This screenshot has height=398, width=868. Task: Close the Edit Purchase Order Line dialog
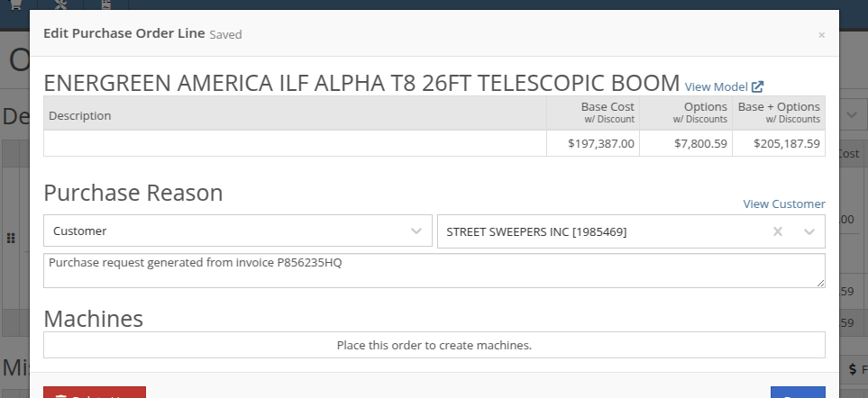pos(821,35)
